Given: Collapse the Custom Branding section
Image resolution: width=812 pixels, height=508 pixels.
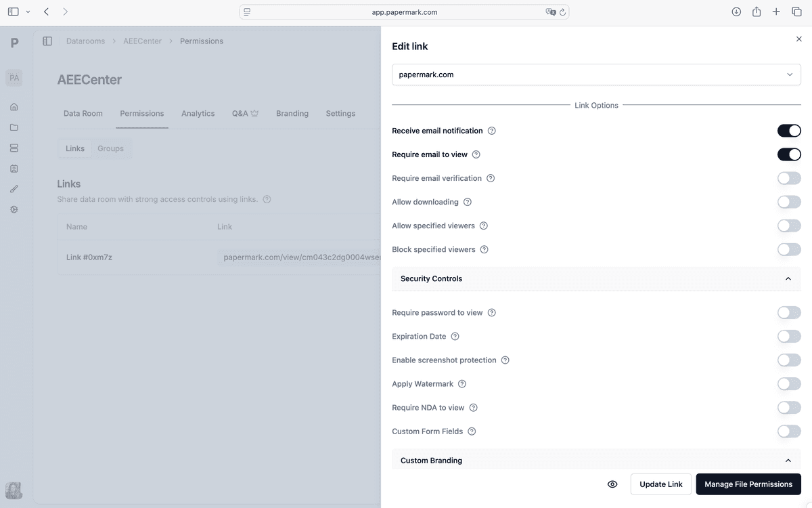Looking at the screenshot, I should click(x=788, y=460).
